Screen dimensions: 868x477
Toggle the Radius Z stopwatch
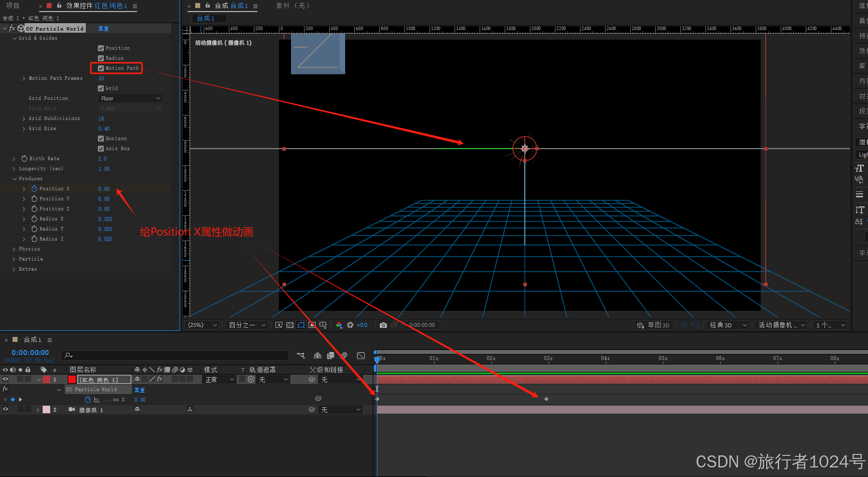point(34,239)
